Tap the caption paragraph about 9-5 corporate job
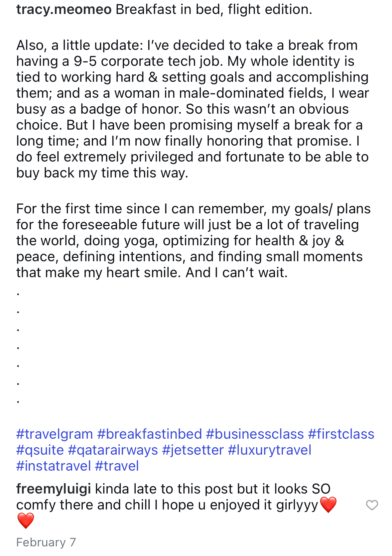The image size is (392, 556). coord(193,109)
